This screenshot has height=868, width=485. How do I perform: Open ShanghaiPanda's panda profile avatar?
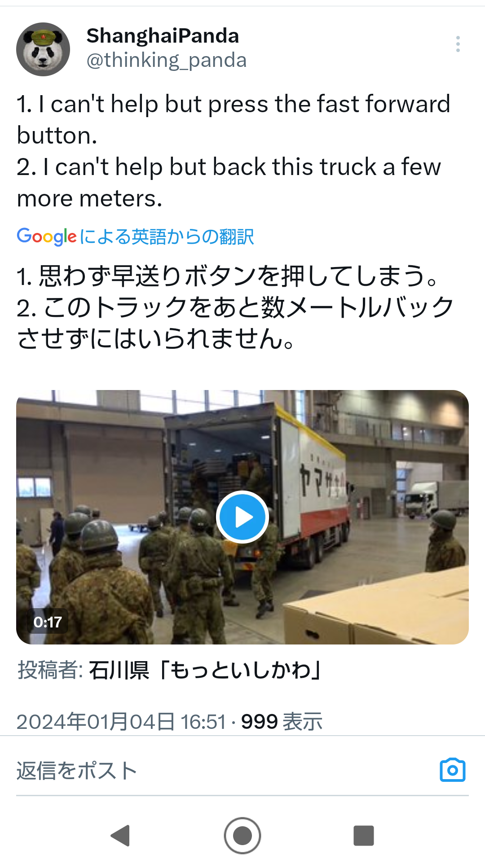(x=43, y=49)
